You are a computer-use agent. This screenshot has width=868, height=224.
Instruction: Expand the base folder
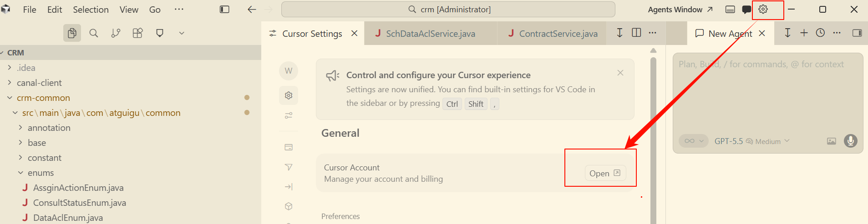(131, 143)
